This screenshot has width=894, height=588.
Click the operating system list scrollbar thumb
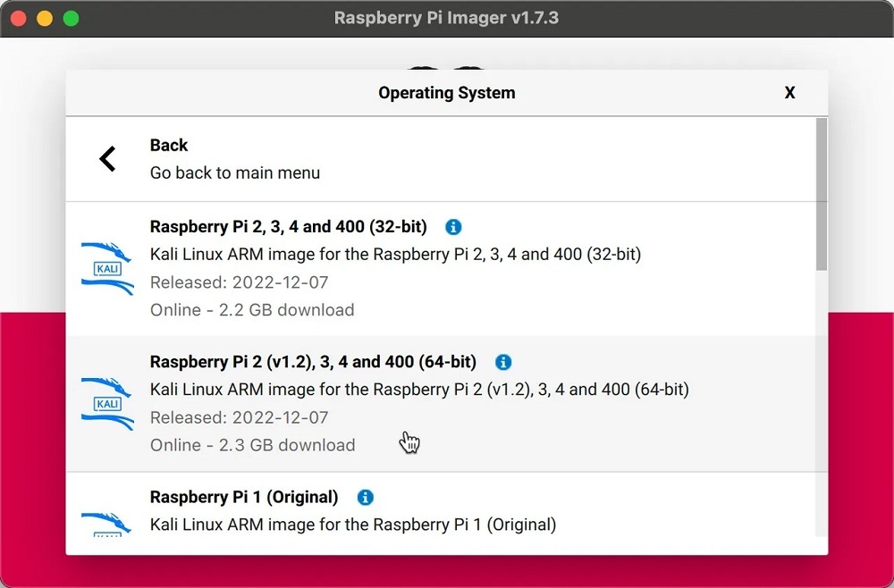pyautogui.click(x=822, y=193)
